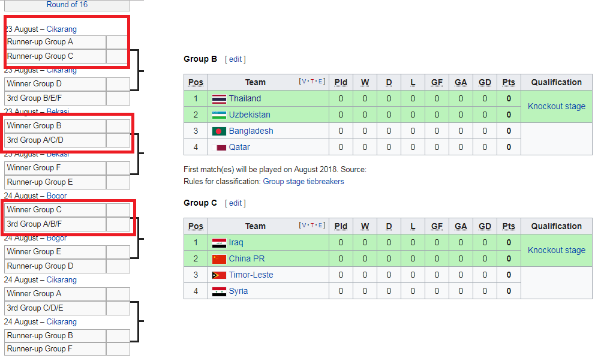Click the Qatar flag icon
601x364 pixels.
click(x=219, y=148)
